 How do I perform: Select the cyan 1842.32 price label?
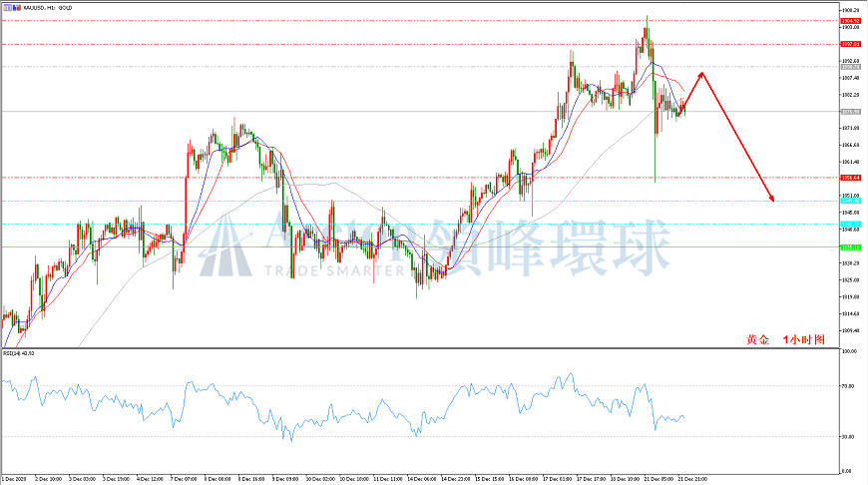851,225
